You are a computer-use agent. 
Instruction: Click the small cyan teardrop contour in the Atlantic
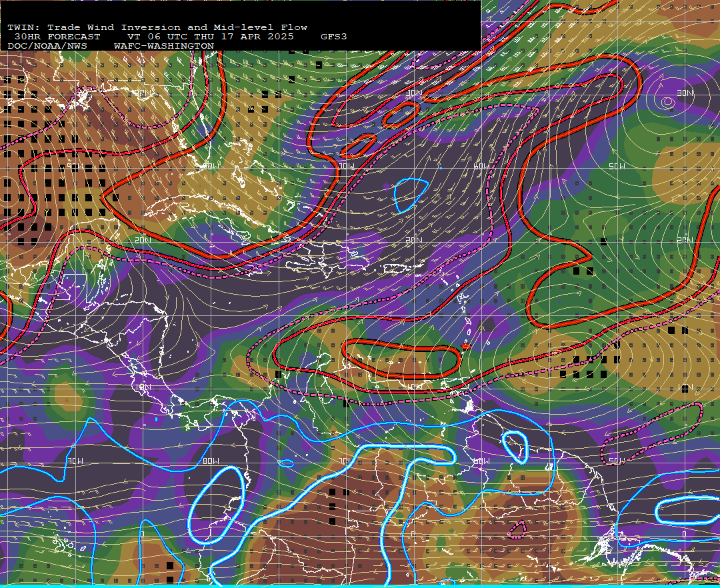click(x=411, y=195)
